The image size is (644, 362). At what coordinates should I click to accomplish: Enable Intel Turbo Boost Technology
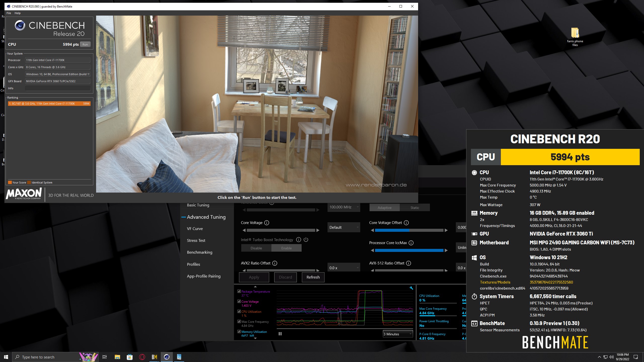coord(287,248)
